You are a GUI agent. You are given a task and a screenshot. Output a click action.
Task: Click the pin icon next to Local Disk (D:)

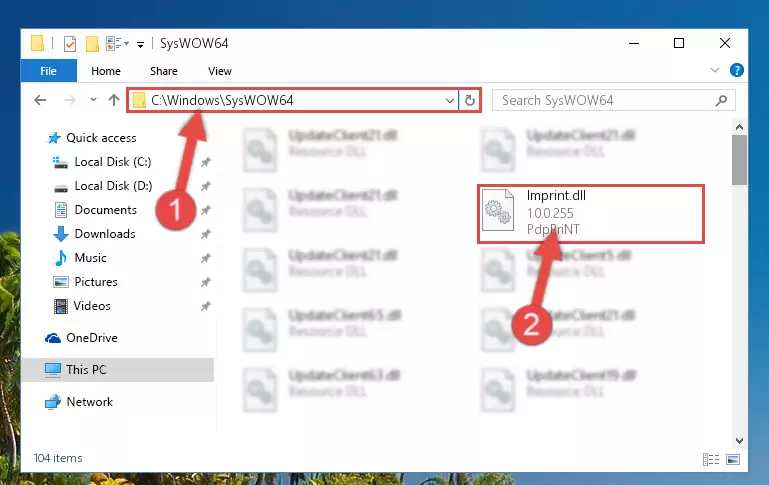tap(205, 186)
